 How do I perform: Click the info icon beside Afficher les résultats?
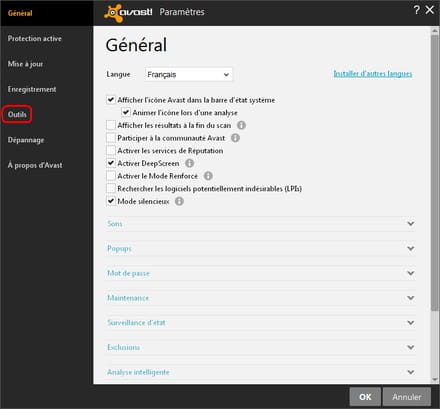tap(241, 125)
